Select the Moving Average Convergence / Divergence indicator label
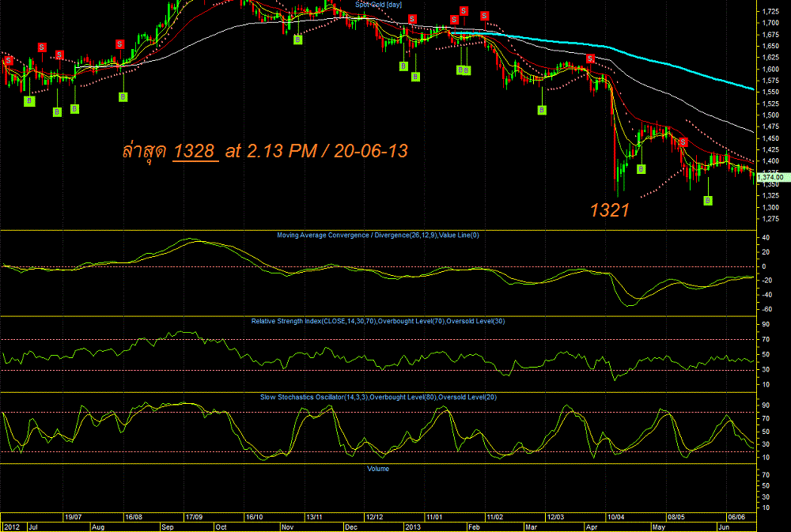 (378, 235)
